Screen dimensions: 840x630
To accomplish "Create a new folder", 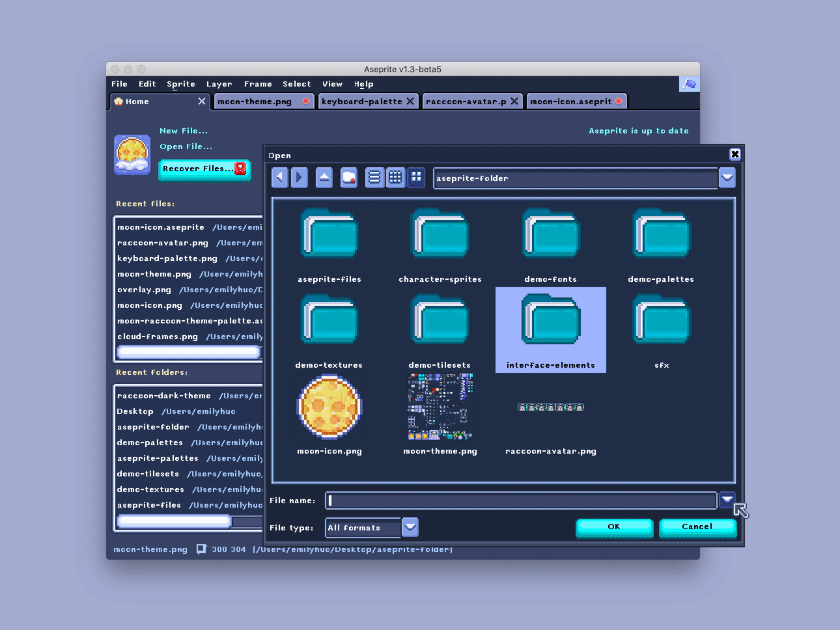I will point(348,177).
